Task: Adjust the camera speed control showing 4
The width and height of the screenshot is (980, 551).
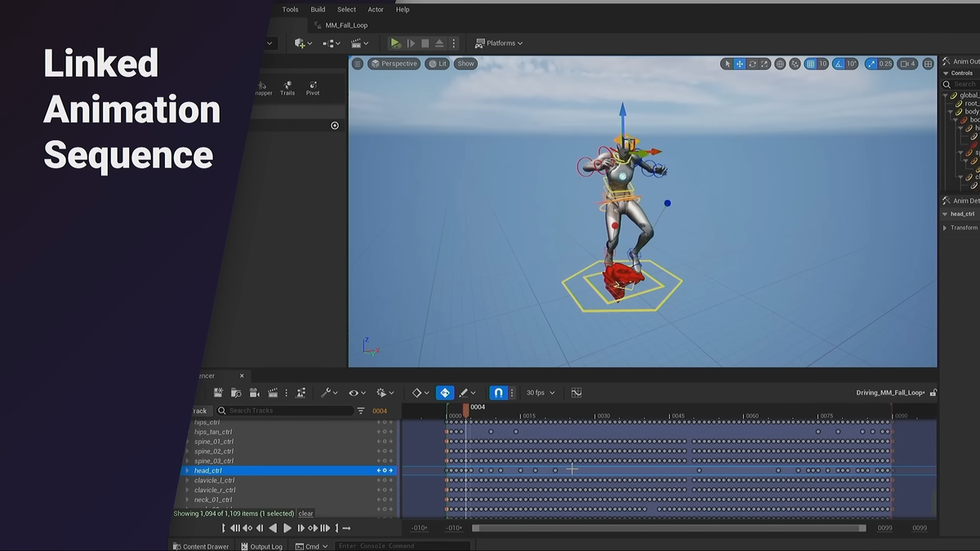Action: click(906, 63)
